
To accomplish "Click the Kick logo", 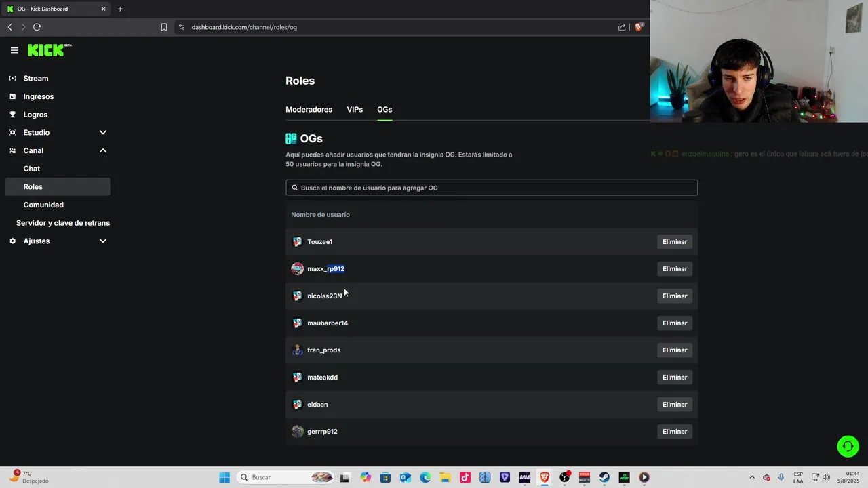I will coord(49,50).
